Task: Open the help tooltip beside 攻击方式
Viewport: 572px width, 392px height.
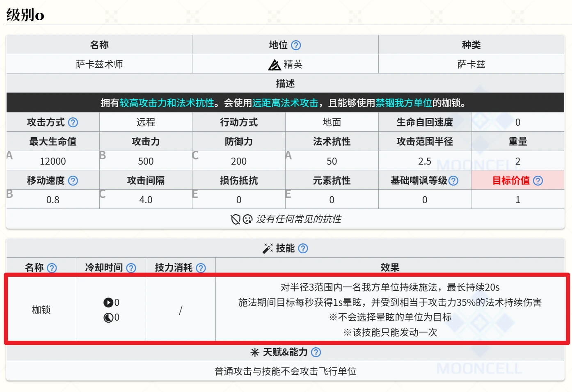Action: coord(73,122)
